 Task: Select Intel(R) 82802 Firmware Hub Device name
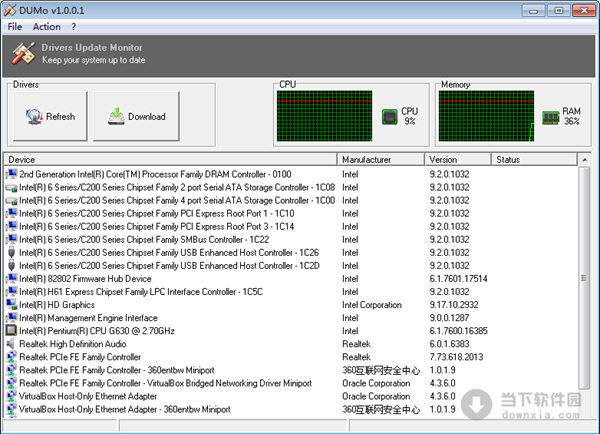(85, 279)
